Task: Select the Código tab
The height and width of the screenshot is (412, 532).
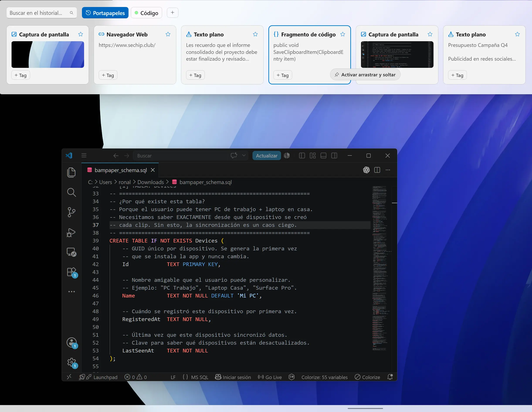Action: [146, 13]
